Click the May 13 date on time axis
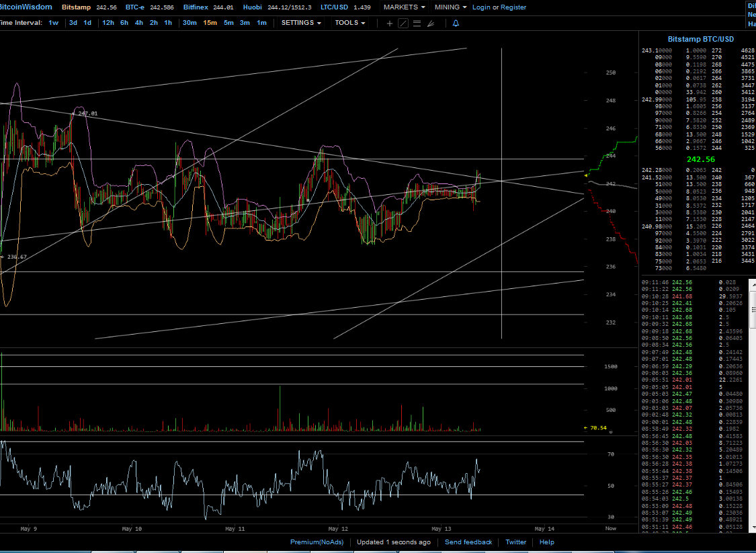756x553 pixels. (x=441, y=529)
